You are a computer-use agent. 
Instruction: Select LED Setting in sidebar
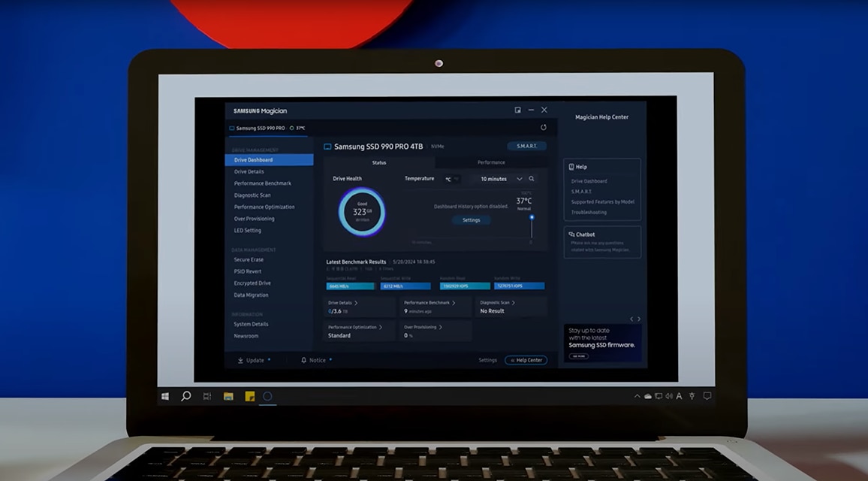(248, 230)
